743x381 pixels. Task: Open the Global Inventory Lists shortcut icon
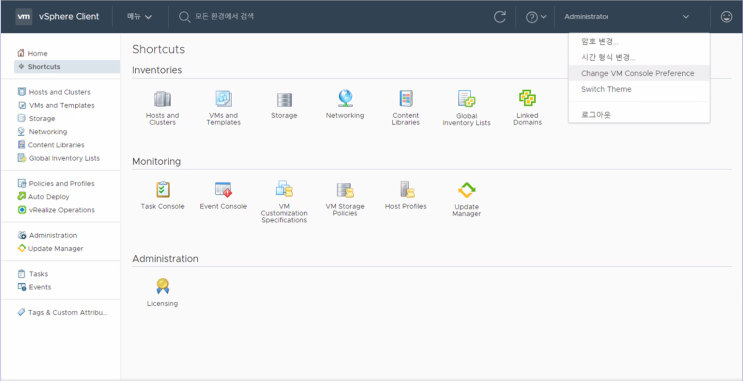466,99
